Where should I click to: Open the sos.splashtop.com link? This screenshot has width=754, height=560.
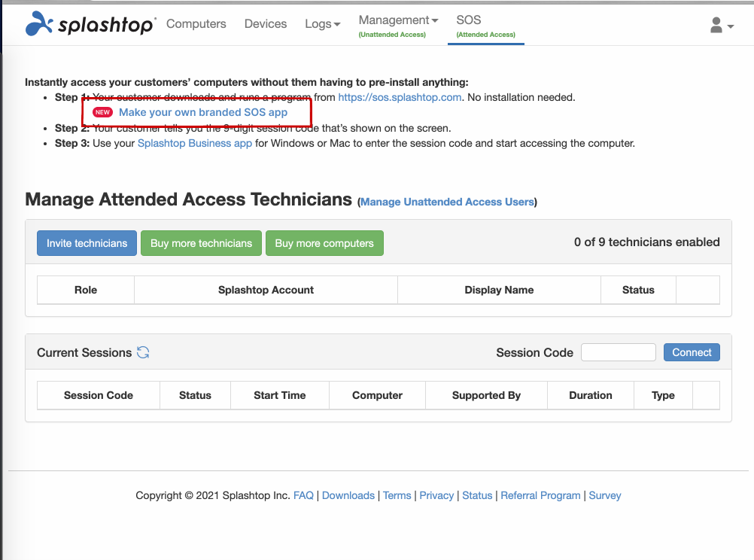(400, 97)
